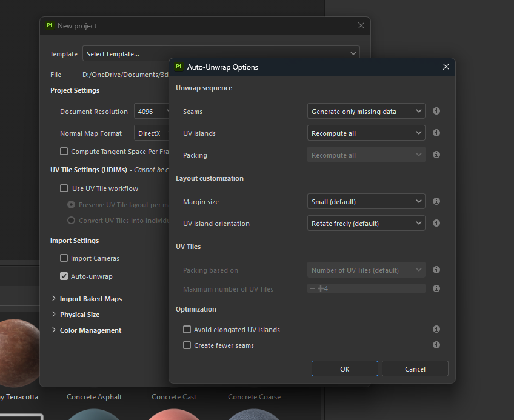Enable Avoid elongated UV islands checkbox
514x420 pixels.
187,330
